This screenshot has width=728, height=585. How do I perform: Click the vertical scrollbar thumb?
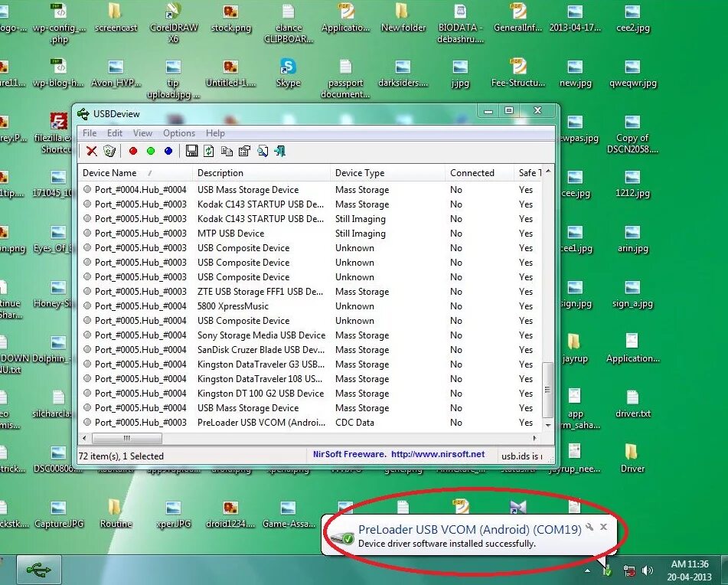click(x=548, y=389)
